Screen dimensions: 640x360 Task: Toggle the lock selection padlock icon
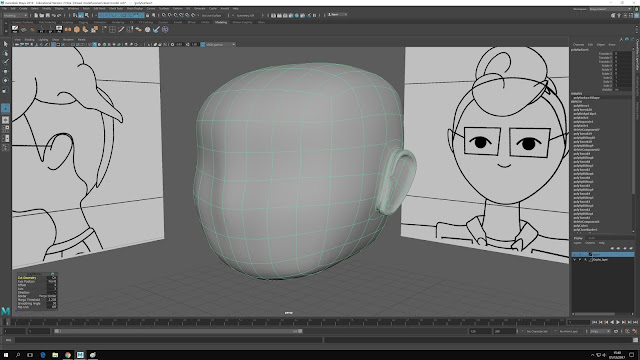147,15
